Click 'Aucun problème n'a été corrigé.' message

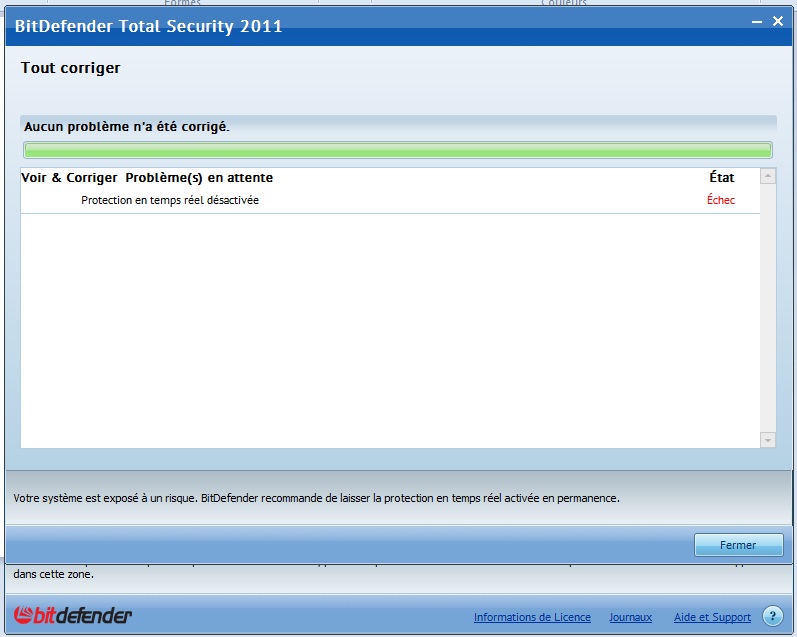[x=127, y=127]
